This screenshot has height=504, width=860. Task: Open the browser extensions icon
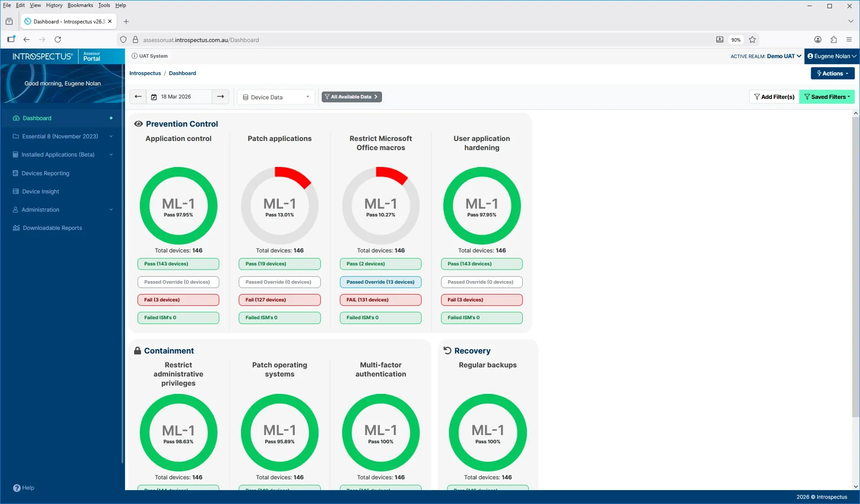tap(834, 40)
